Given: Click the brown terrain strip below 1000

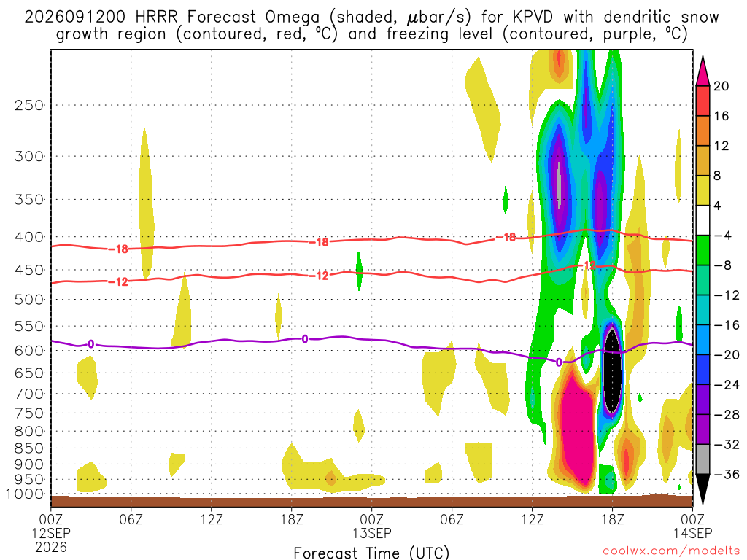Looking at the screenshot, I should [371, 502].
